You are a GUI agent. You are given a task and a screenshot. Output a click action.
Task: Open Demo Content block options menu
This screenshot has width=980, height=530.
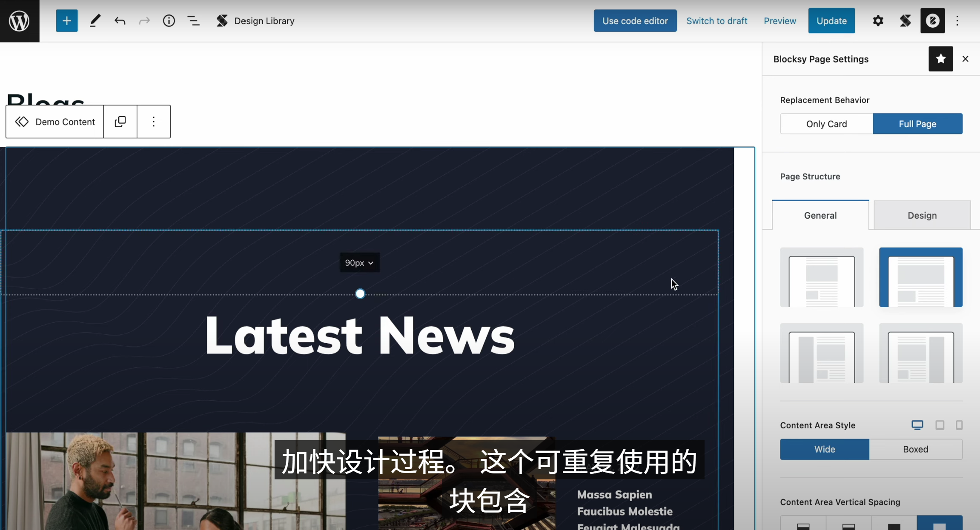153,121
